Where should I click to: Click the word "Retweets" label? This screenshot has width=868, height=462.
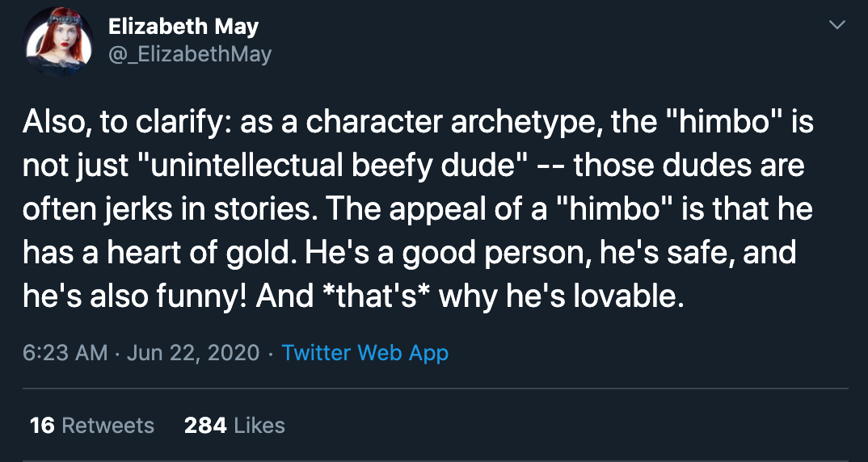tap(108, 425)
